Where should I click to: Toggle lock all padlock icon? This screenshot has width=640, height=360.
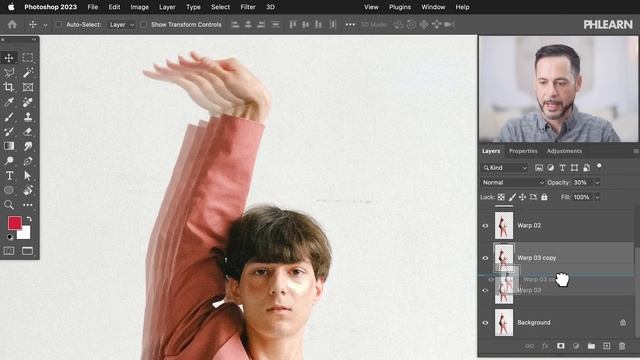pyautogui.click(x=544, y=197)
